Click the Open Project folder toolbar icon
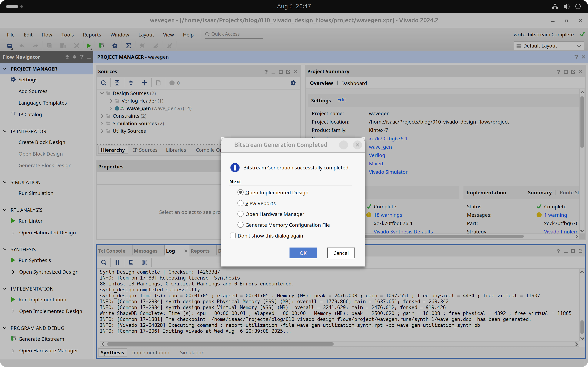The height and width of the screenshot is (367, 588). 9,46
